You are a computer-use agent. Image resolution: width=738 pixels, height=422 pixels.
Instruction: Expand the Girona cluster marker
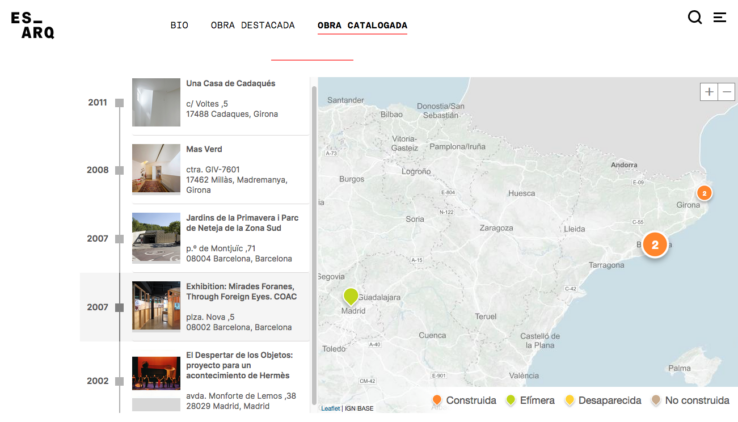coord(704,192)
